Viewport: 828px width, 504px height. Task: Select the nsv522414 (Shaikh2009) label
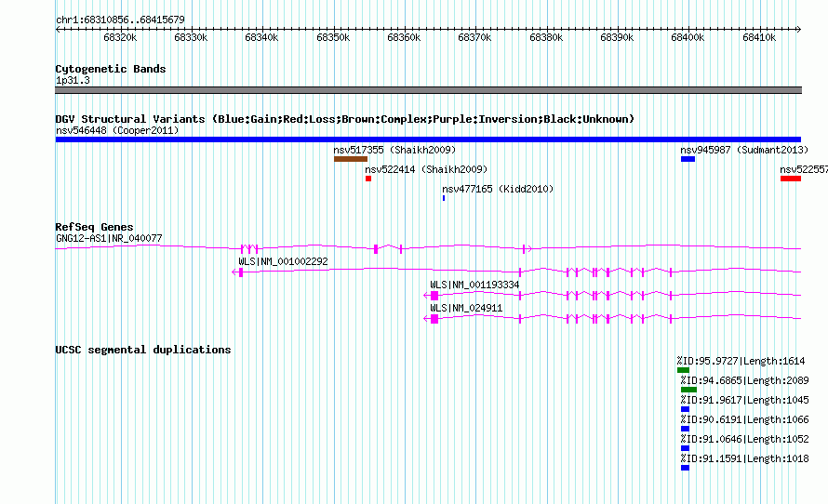click(426, 169)
